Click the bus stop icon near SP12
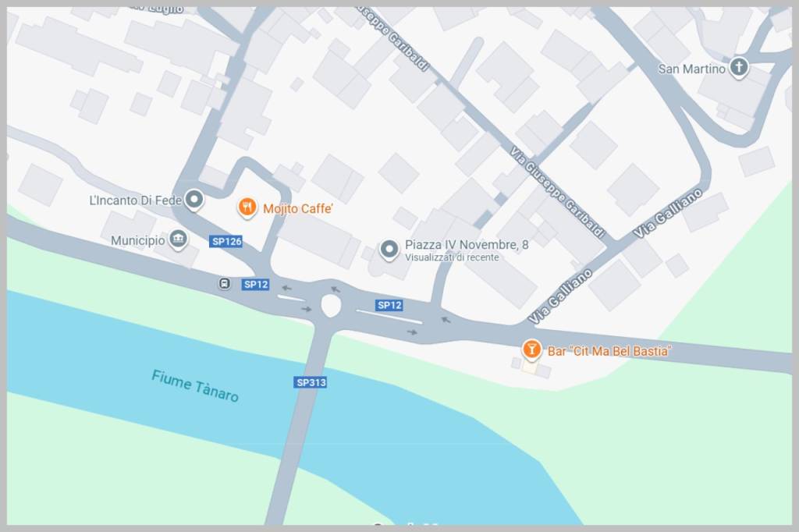This screenshot has height=532, width=799. tap(224, 283)
